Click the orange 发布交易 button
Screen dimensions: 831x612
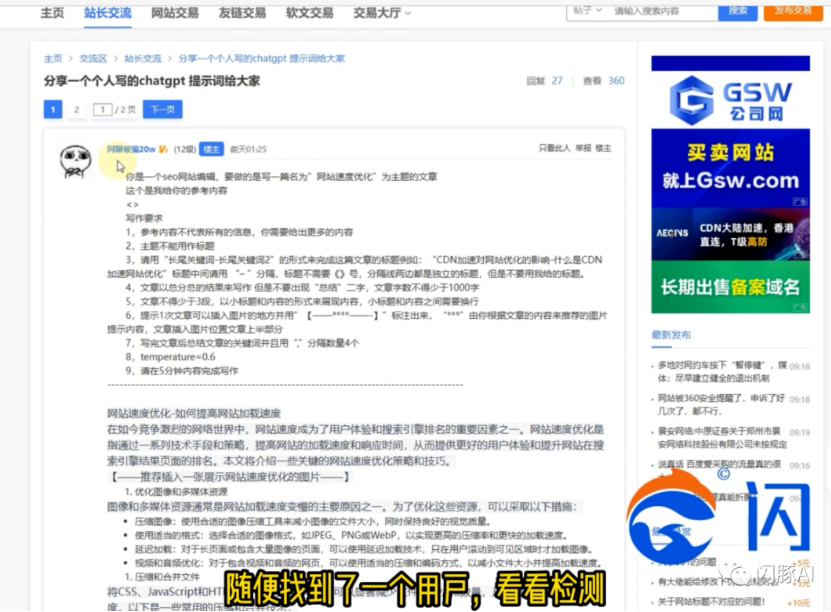tap(793, 11)
